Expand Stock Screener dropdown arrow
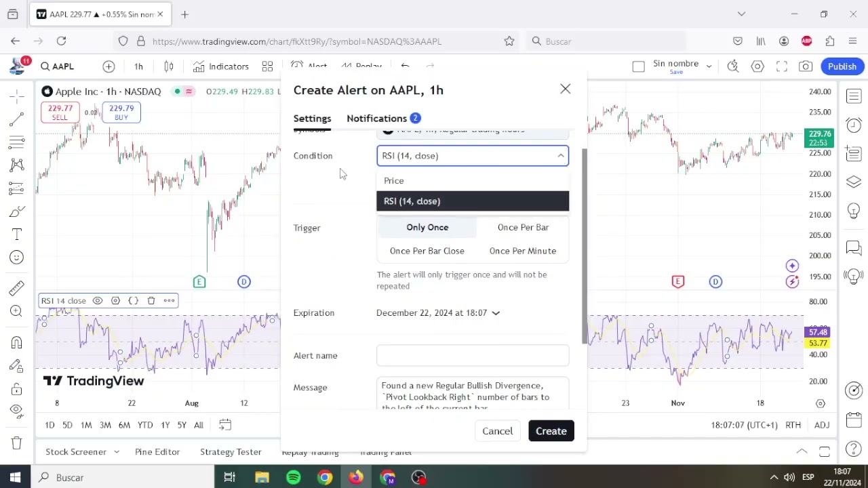Viewport: 868px width, 488px height. [x=117, y=451]
